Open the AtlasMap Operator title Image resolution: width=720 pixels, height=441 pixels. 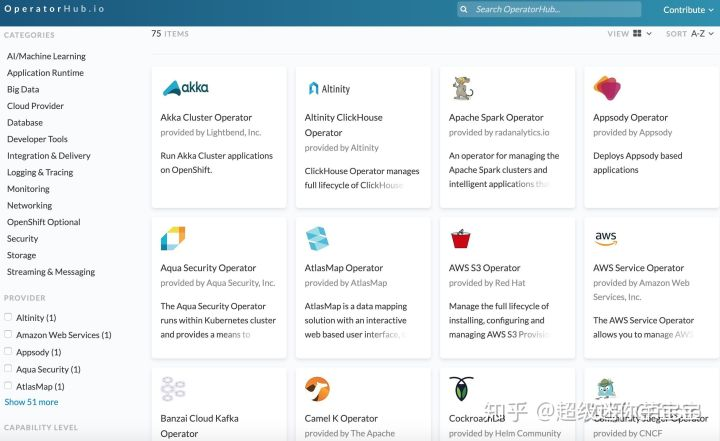pos(343,267)
